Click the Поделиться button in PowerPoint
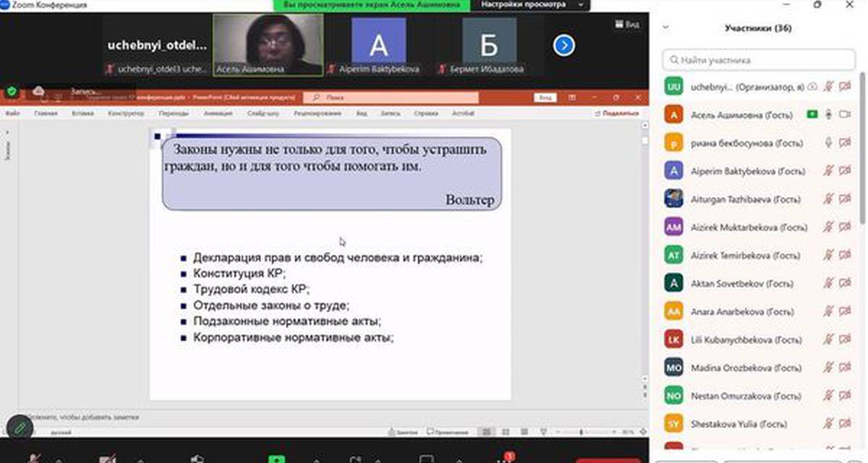Viewport: 868px width, 463px height. 620,114
